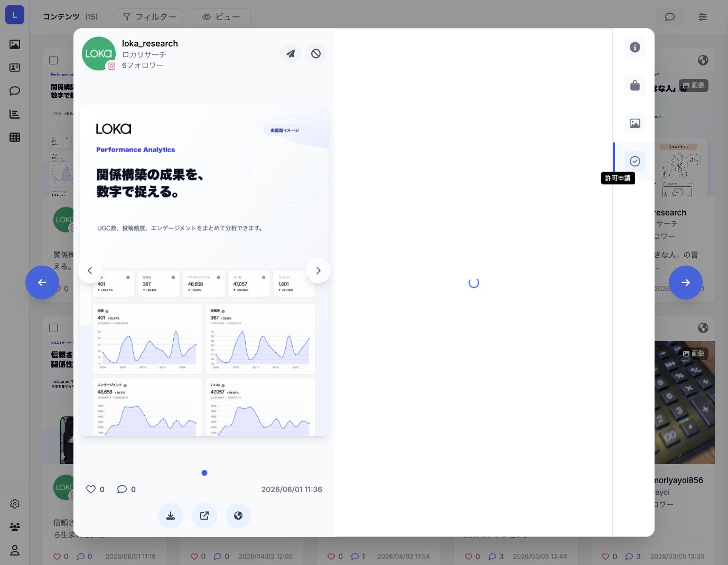Go to next content with blue arrow
The image size is (728, 565).
coord(686,282)
